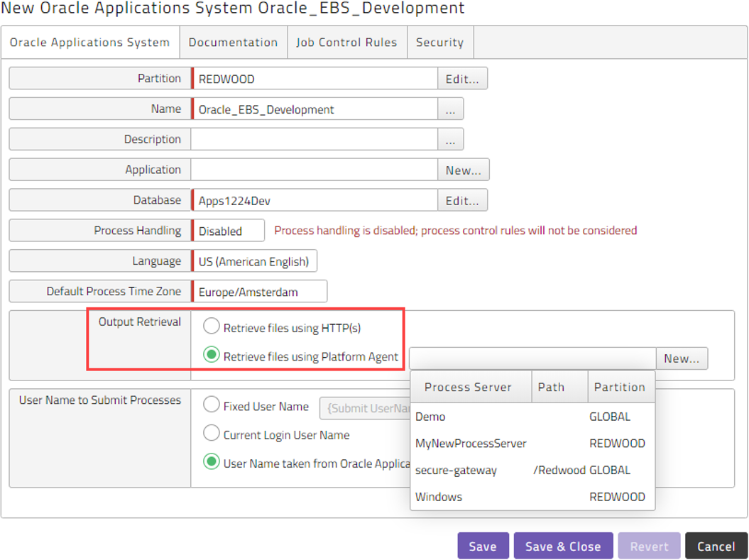This screenshot has width=749, height=560.
Task: Click the Partition field containing REDWOOD
Action: coord(315,79)
